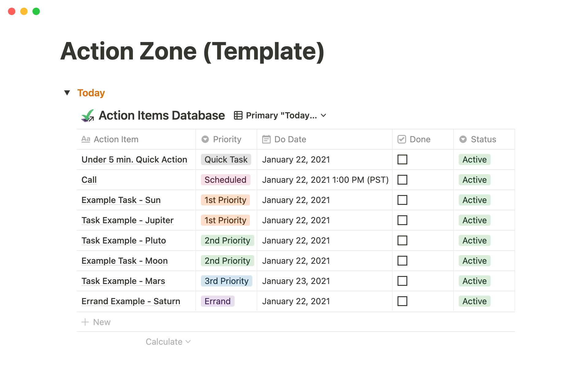The height and width of the screenshot is (368, 588).
Task: Open the Errand Example - Saturn item
Action: click(131, 301)
